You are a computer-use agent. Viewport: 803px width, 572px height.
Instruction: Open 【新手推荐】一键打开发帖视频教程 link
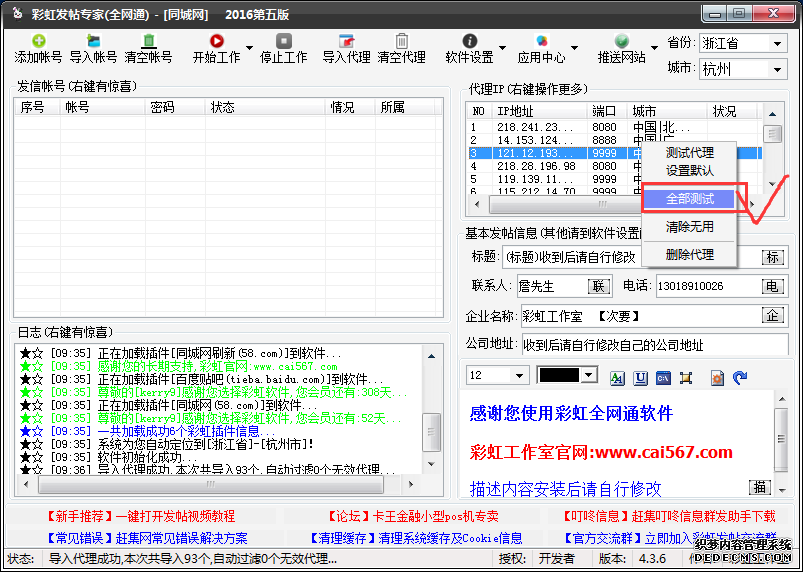point(140,516)
